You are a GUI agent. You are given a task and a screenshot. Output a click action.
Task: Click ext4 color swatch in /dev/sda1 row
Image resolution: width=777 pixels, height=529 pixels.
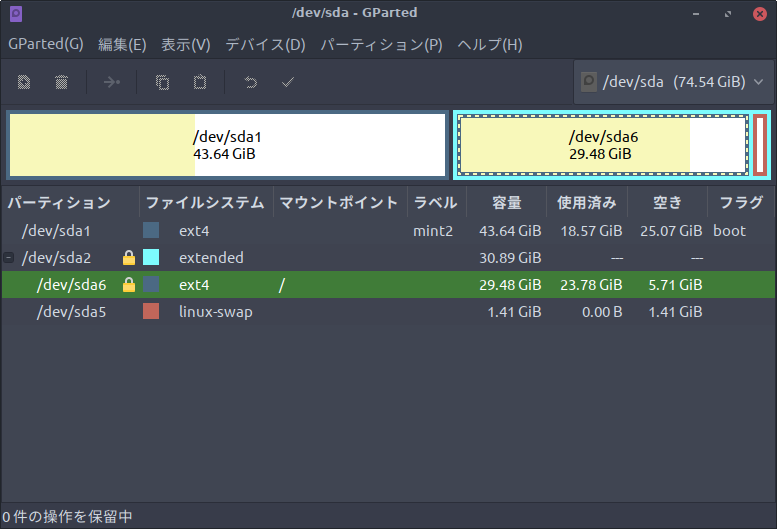coord(151,230)
